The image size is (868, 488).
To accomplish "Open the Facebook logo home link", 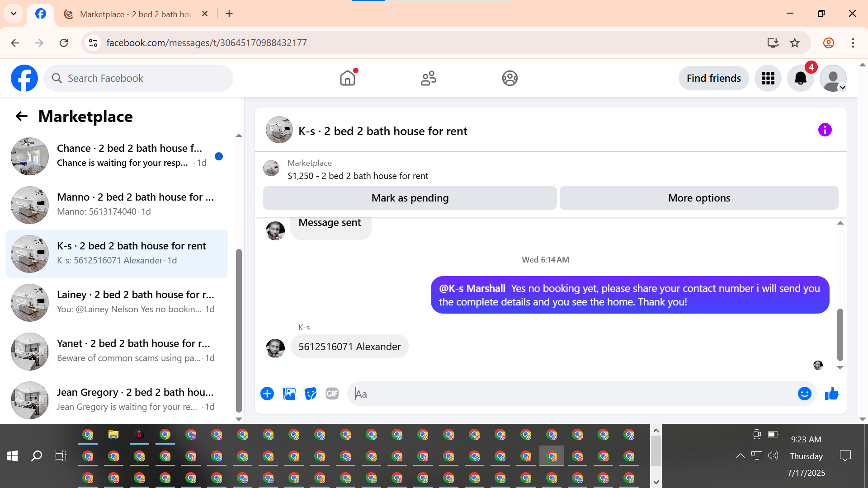I will pyautogui.click(x=24, y=78).
